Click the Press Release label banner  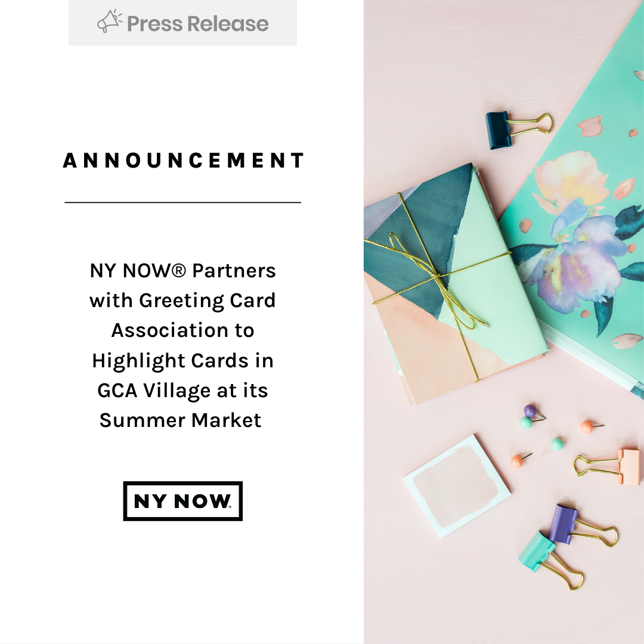[x=182, y=23]
